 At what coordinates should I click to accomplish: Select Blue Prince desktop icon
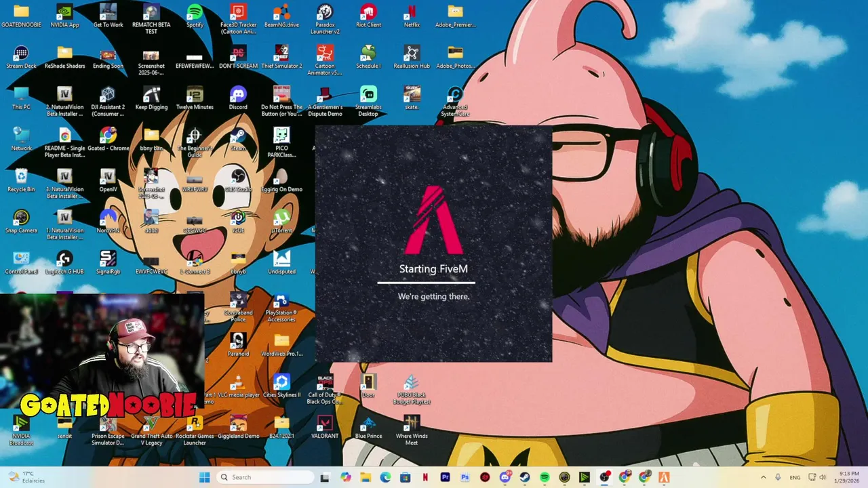click(368, 428)
